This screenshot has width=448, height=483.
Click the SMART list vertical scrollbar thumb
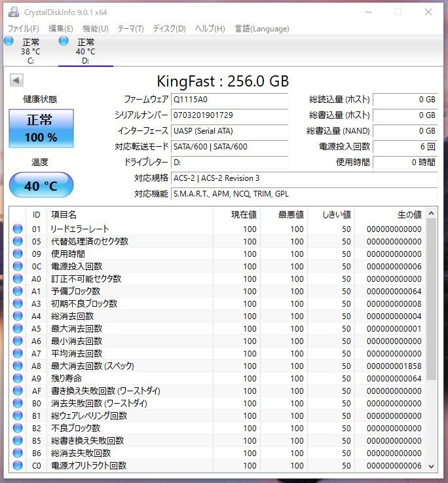click(x=432, y=299)
